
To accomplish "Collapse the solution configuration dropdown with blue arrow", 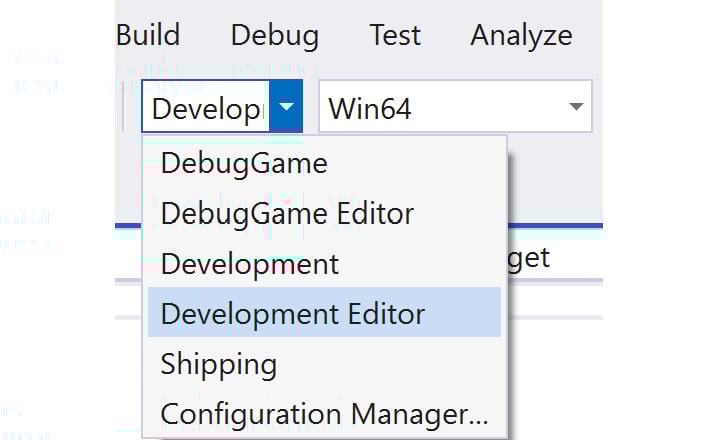I will (286, 106).
